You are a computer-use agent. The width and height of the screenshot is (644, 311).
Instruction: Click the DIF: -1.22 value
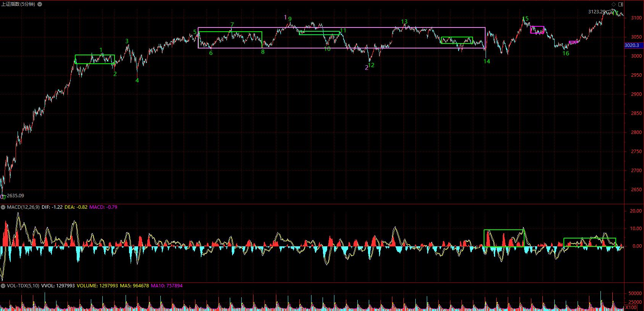pos(52,207)
